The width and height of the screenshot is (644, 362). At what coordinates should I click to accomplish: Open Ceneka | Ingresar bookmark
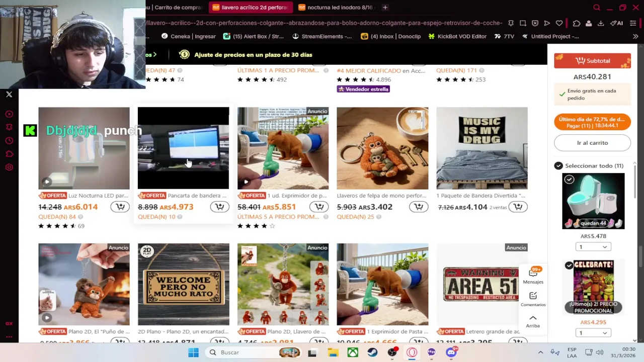188,36
